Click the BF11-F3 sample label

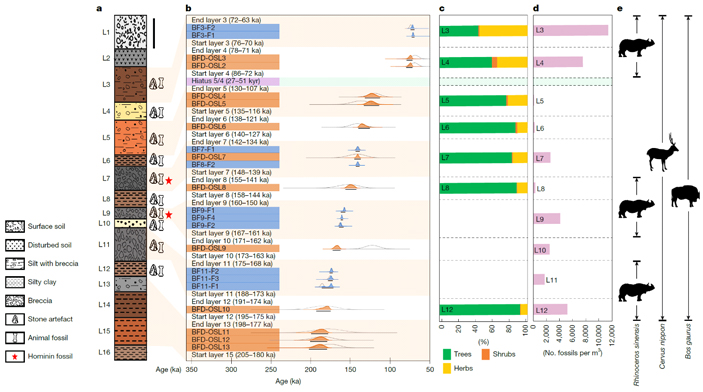205,279
